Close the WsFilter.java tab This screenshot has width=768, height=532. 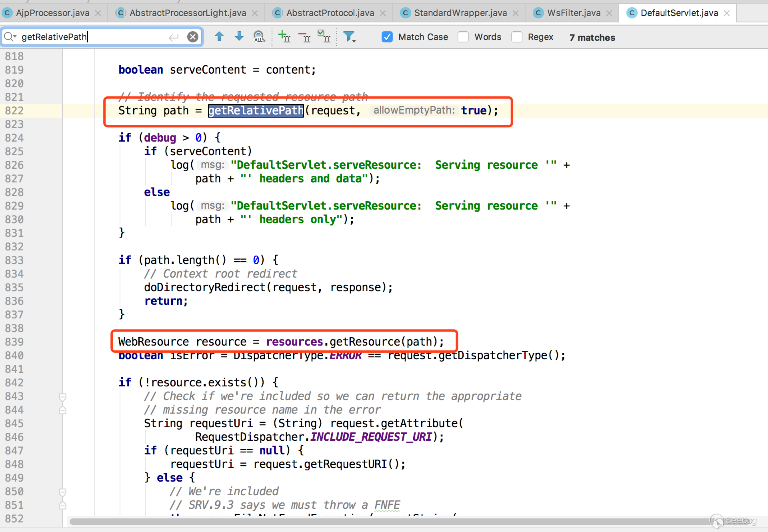609,13
